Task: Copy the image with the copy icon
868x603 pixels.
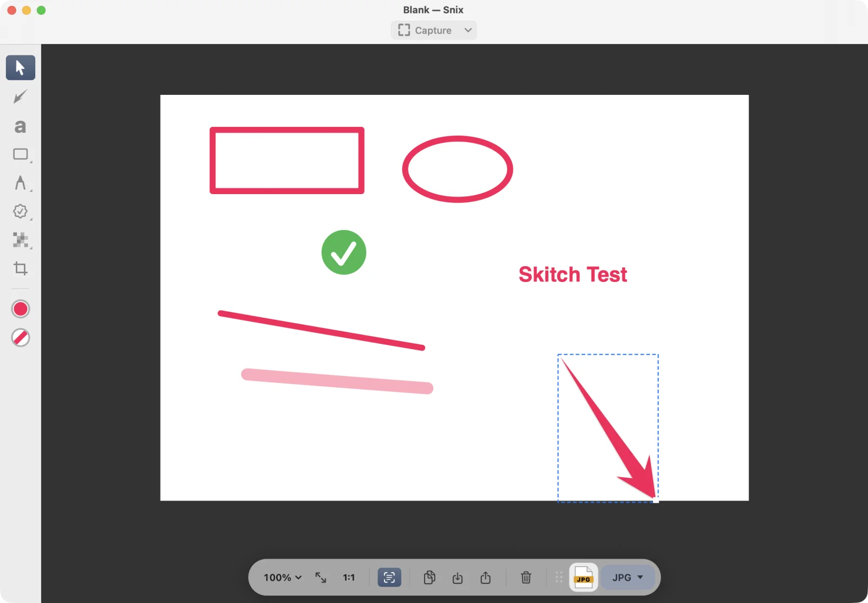Action: [x=430, y=578]
